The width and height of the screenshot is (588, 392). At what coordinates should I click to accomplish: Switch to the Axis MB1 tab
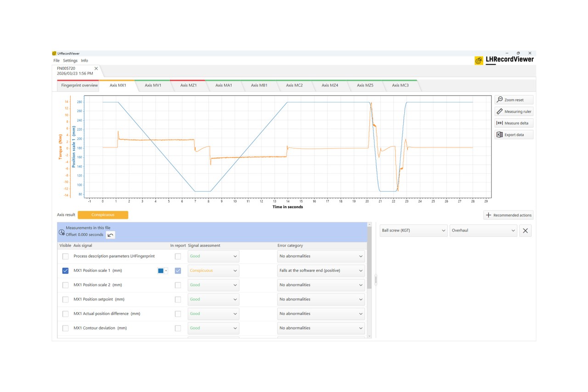point(259,85)
